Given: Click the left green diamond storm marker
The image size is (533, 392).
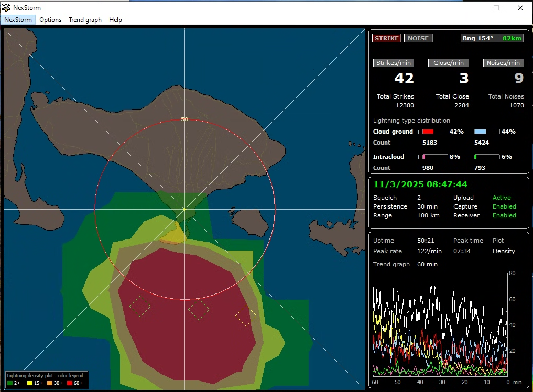Looking at the screenshot, I should coord(140,306).
